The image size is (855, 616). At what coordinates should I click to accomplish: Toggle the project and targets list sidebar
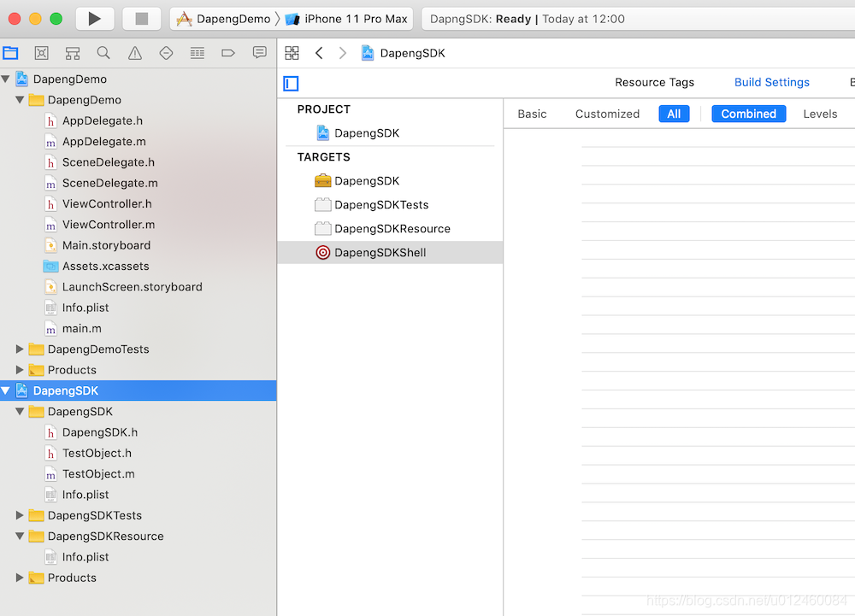tap(292, 84)
